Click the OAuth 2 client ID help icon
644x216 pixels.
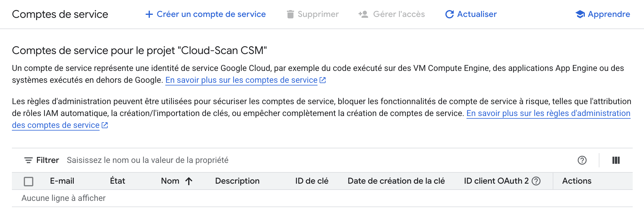[x=536, y=181]
